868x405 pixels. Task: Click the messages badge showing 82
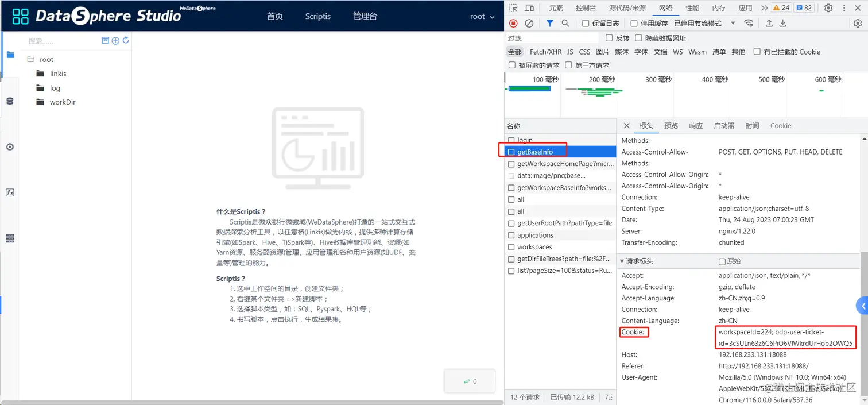pos(804,8)
